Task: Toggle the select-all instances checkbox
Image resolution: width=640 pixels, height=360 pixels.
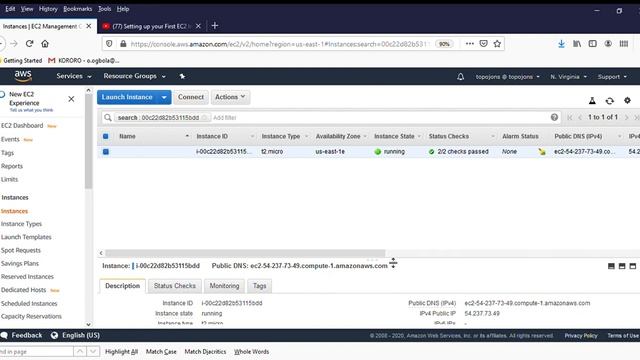Action: pos(106,136)
